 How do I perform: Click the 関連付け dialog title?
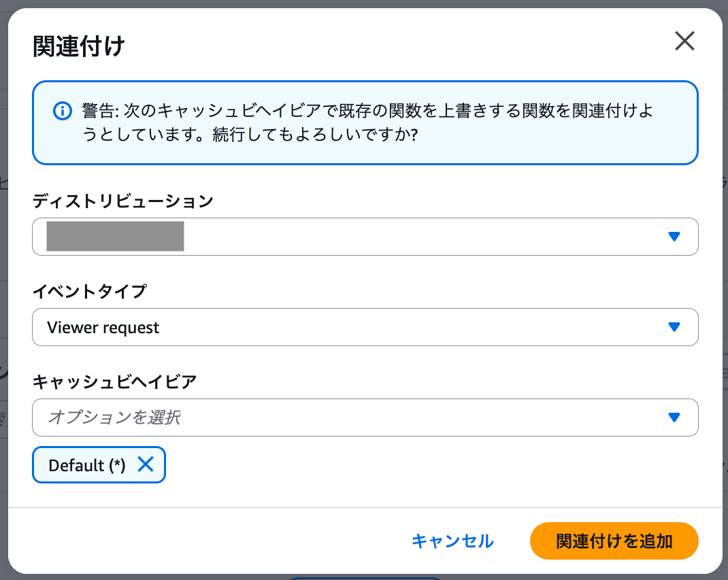click(x=79, y=48)
